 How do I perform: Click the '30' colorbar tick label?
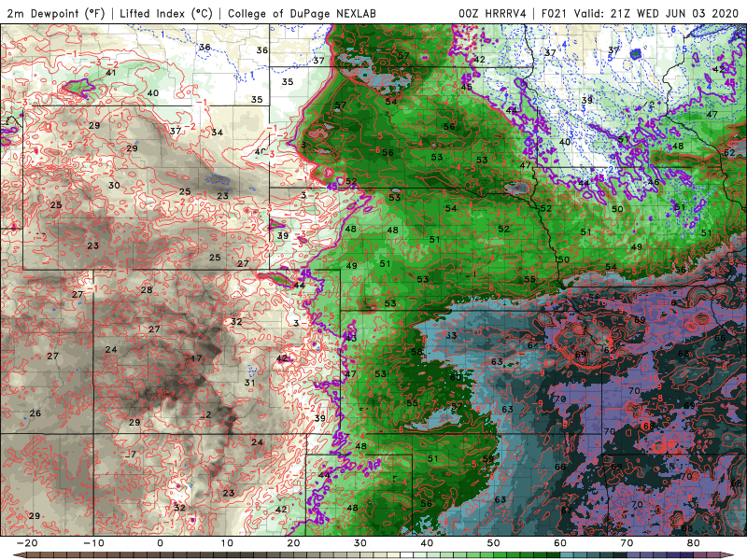[360, 543]
